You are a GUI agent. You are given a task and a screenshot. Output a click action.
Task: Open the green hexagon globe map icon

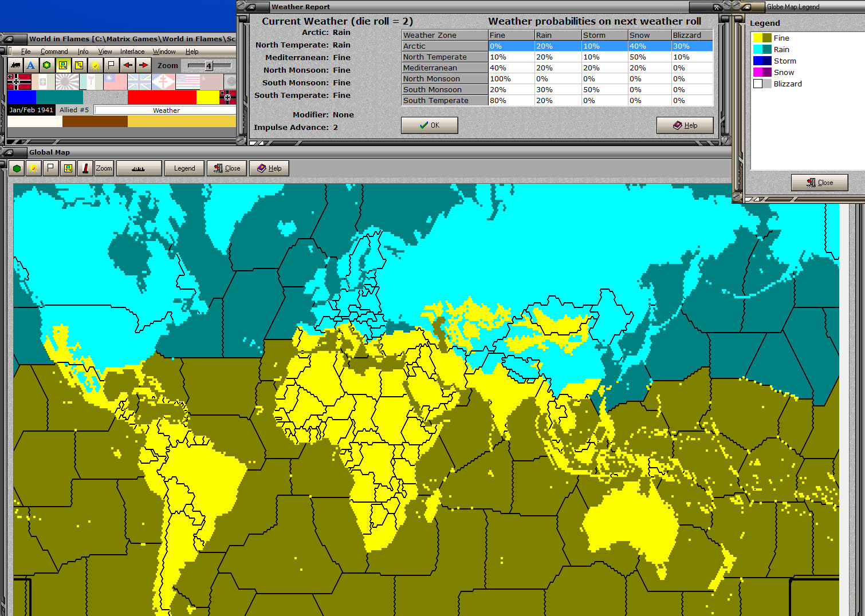(46, 65)
